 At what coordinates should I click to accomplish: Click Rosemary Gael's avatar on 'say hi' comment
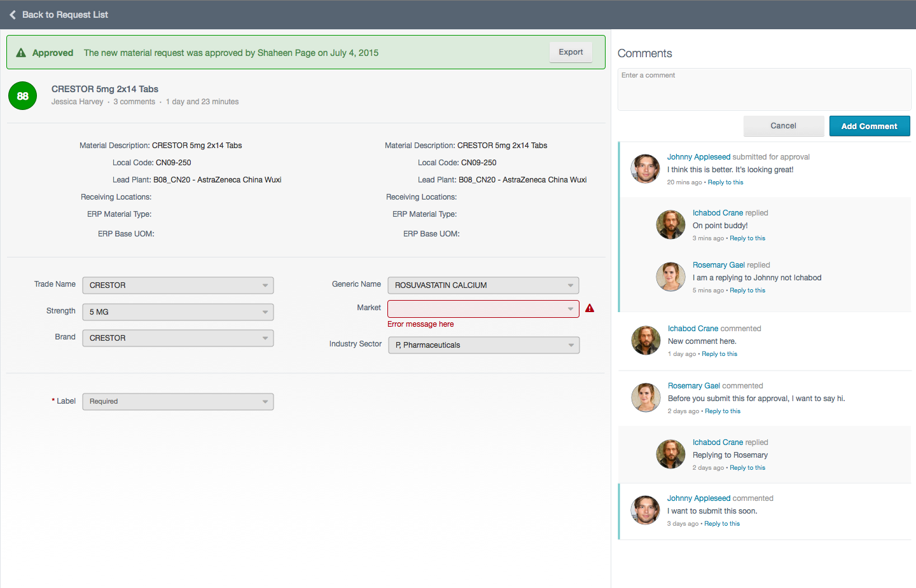(646, 398)
